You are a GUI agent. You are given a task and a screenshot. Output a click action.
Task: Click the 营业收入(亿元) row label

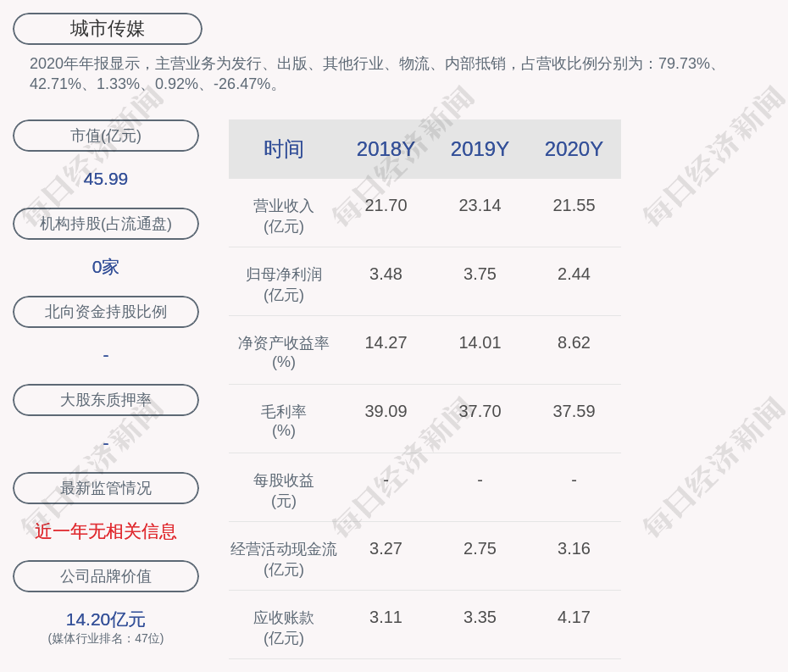point(284,216)
